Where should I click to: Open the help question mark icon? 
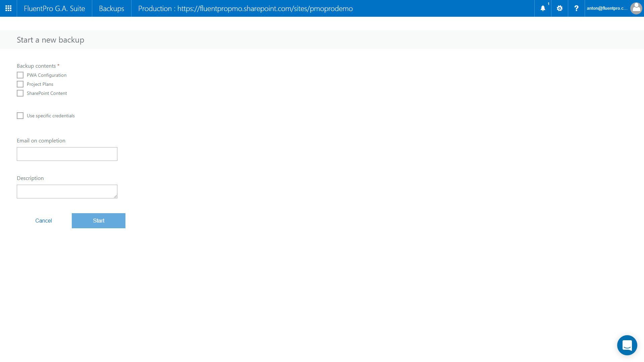(x=576, y=8)
